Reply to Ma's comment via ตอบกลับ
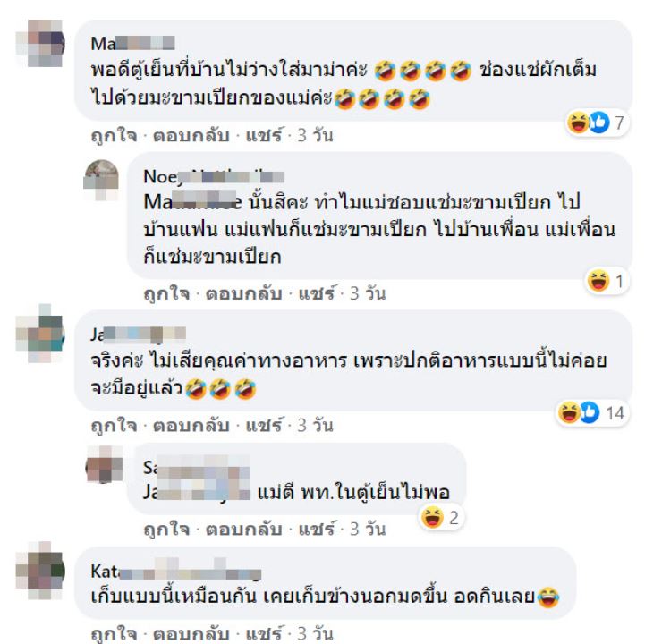Screen dimensions: 662x644 coord(191,135)
